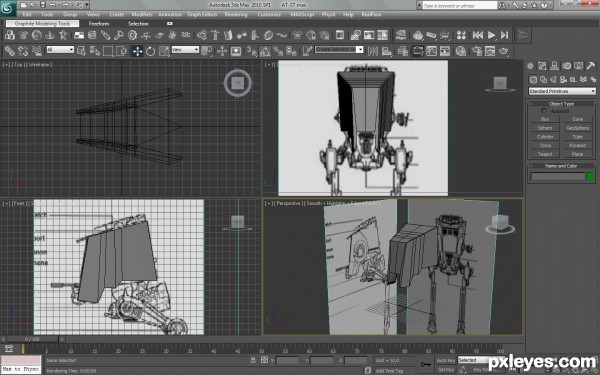Toggle Window/Crossing selection icon
The width and height of the screenshot is (600, 375).
coord(121,51)
